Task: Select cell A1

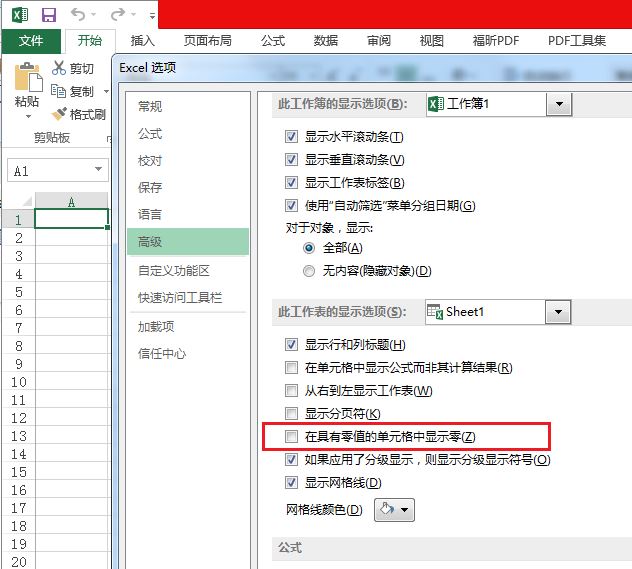Action: pyautogui.click(x=71, y=219)
